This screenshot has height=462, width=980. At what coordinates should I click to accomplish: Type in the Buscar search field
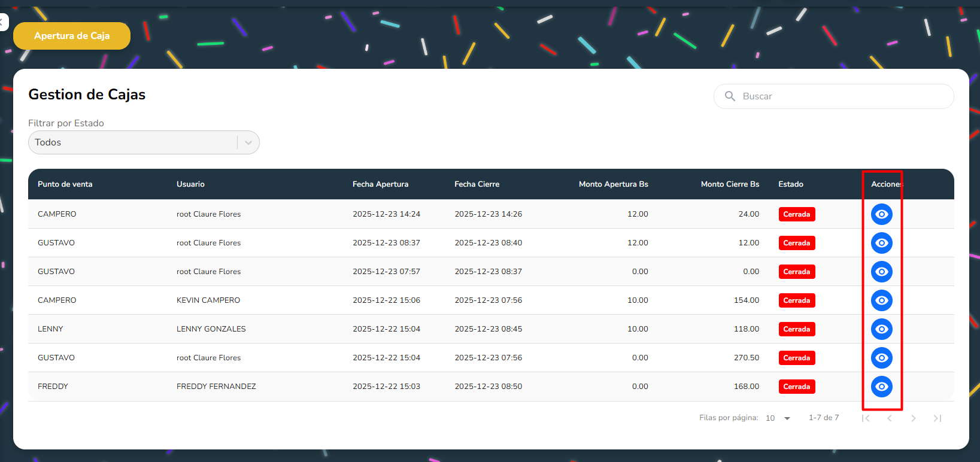click(x=838, y=96)
